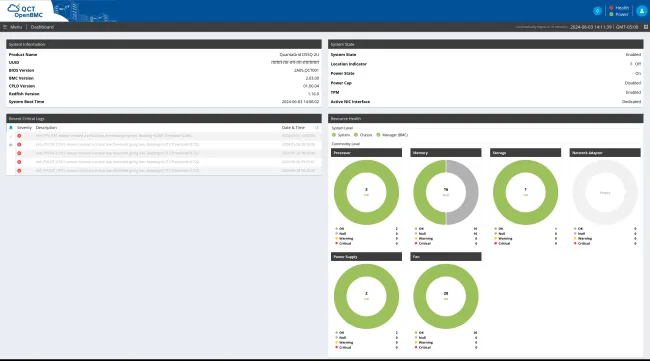Image resolution: width=650 pixels, height=361 pixels.
Task: Click red critical icon of first log entry
Action: pyautogui.click(x=19, y=136)
